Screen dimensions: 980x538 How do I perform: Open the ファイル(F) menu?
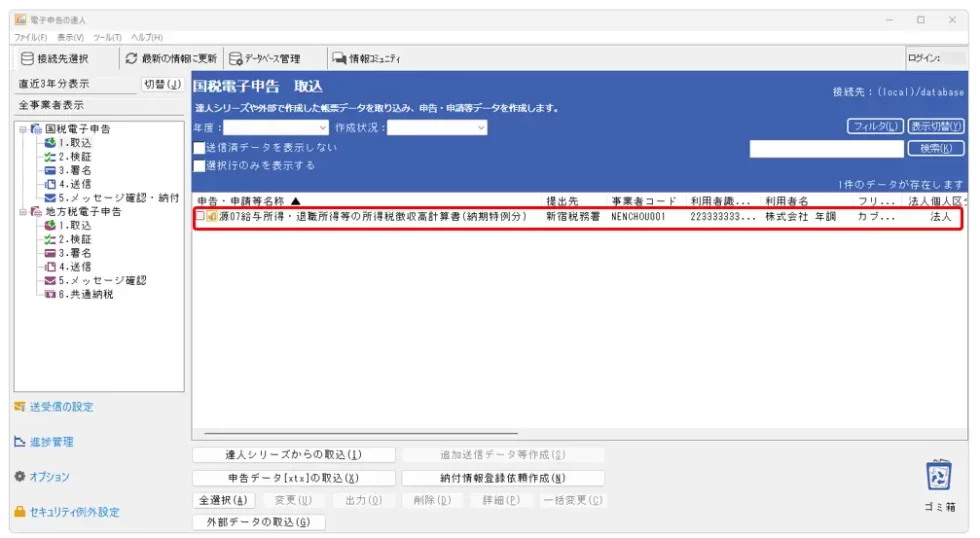pyautogui.click(x=30, y=37)
